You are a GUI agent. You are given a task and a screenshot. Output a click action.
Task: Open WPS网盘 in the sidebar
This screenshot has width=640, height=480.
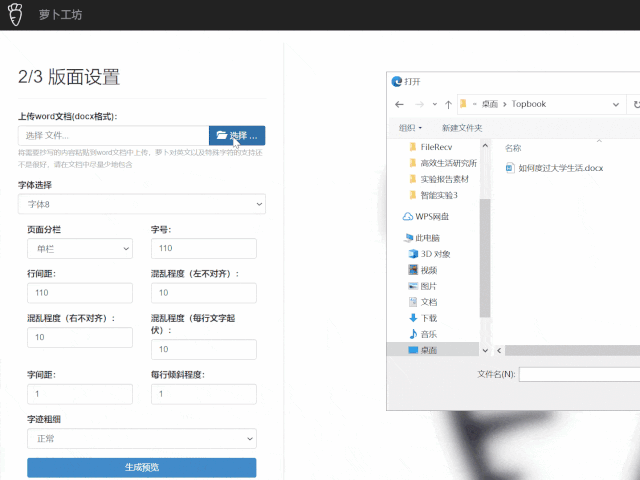coord(426,217)
